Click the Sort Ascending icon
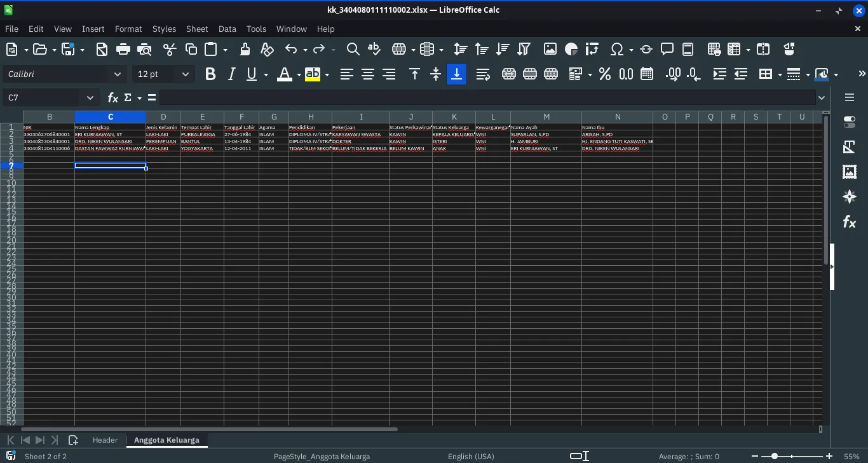This screenshot has height=463, width=868. (x=482, y=49)
